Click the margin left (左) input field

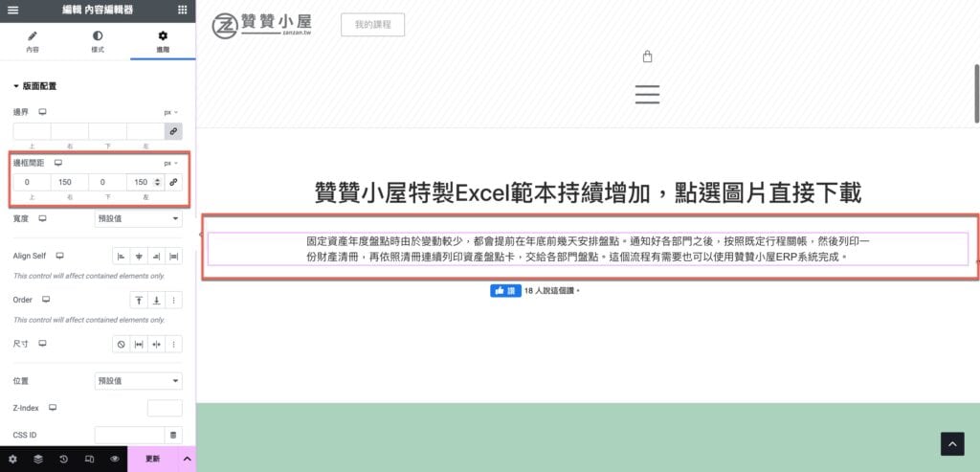[x=145, y=131]
